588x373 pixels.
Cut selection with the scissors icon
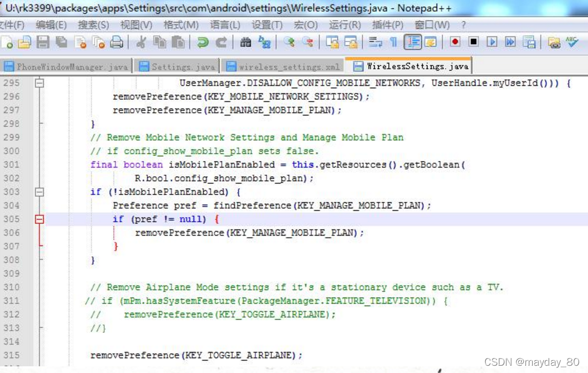coord(141,42)
